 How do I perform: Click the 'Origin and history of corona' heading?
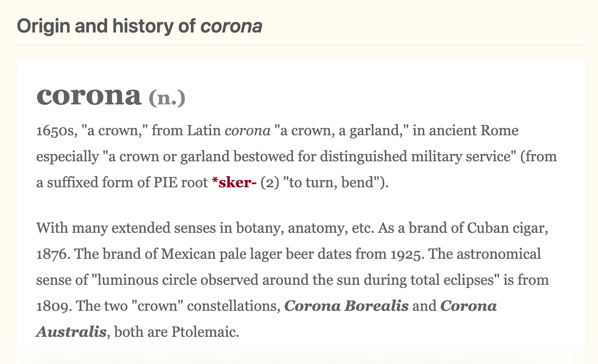(139, 26)
